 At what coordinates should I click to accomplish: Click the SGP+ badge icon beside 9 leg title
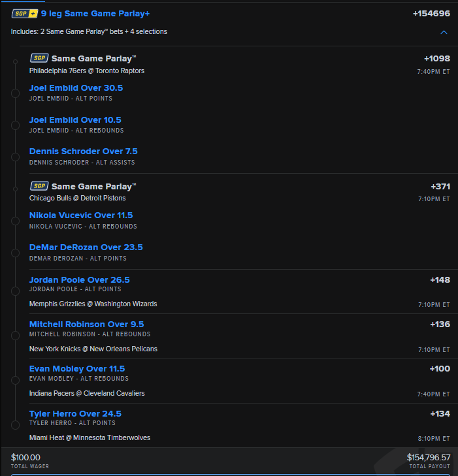tap(25, 14)
